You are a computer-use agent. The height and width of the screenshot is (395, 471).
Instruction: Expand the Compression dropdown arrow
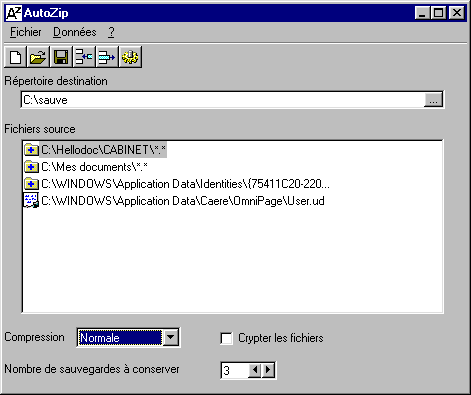(170, 337)
